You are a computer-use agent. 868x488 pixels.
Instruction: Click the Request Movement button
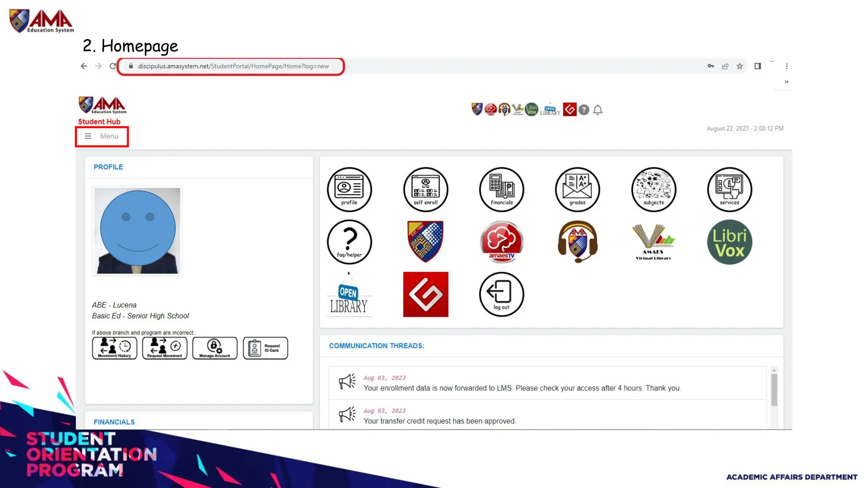pyautogui.click(x=164, y=348)
